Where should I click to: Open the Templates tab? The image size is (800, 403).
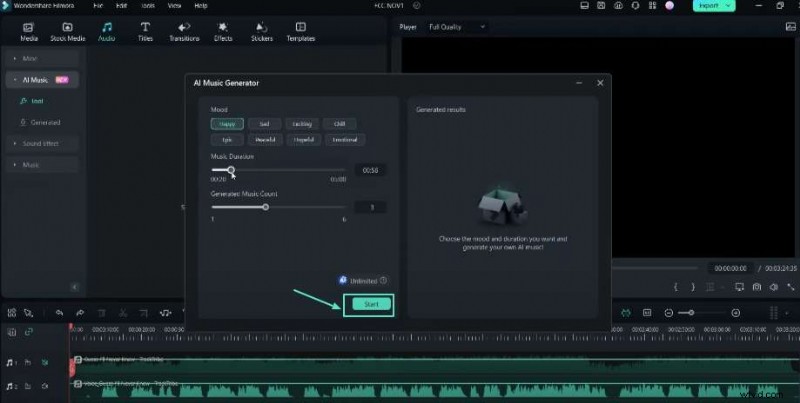[x=301, y=32]
